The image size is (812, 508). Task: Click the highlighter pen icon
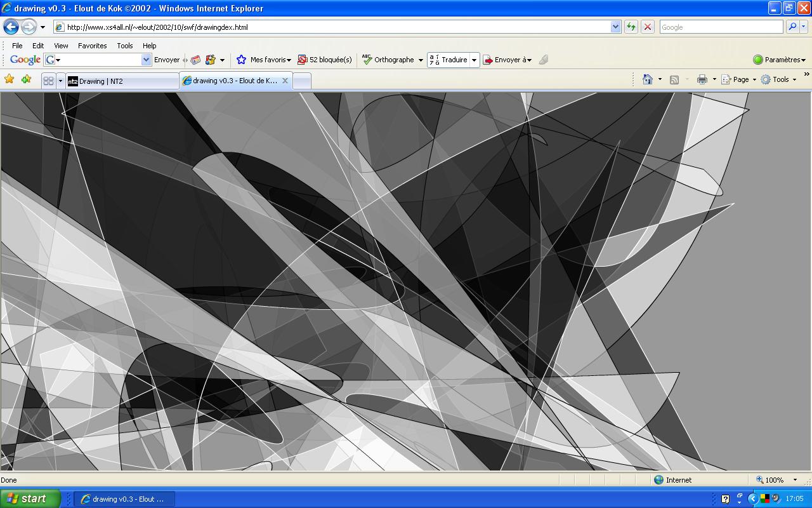(x=543, y=60)
